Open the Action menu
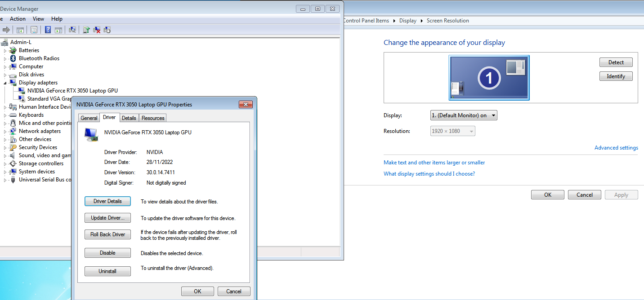This screenshot has height=300, width=644. (x=18, y=19)
